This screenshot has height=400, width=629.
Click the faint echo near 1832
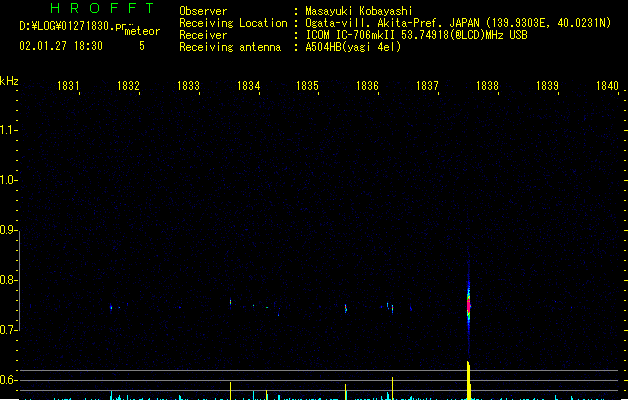[x=111, y=307]
